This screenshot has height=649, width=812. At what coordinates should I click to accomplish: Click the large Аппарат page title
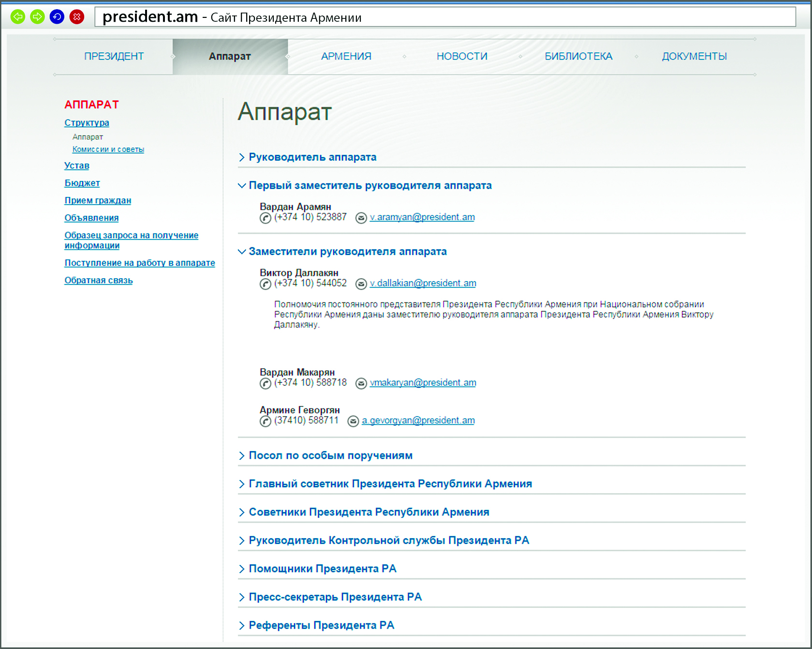(x=285, y=112)
